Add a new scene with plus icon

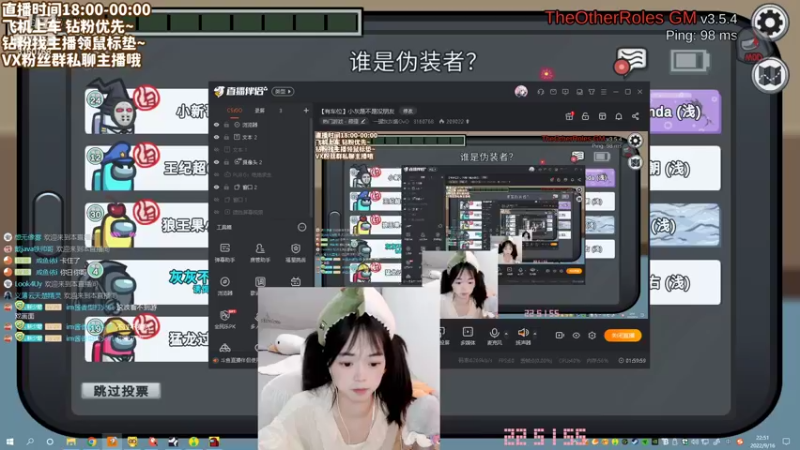coord(306,110)
